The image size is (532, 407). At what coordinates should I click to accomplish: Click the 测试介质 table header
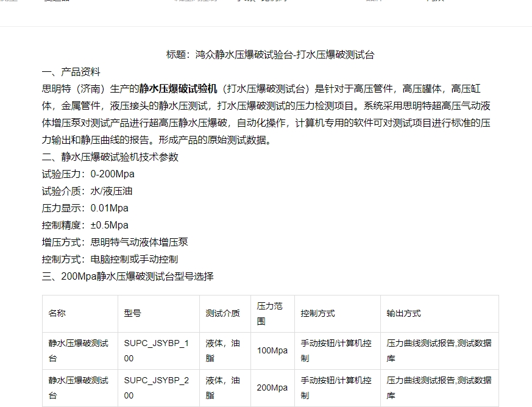[225, 314]
